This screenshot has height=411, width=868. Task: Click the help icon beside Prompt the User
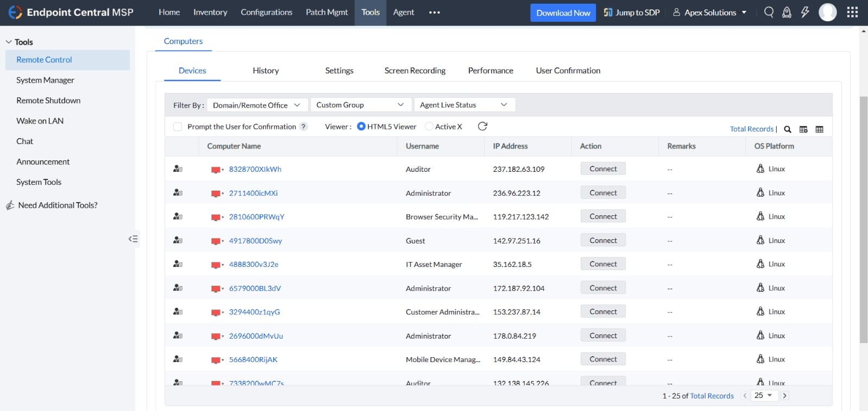tap(304, 127)
